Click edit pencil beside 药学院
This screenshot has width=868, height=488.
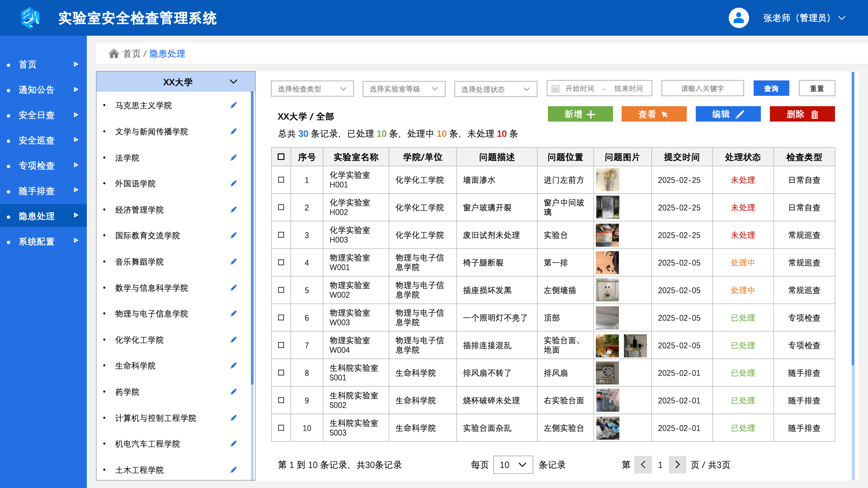[233, 392]
